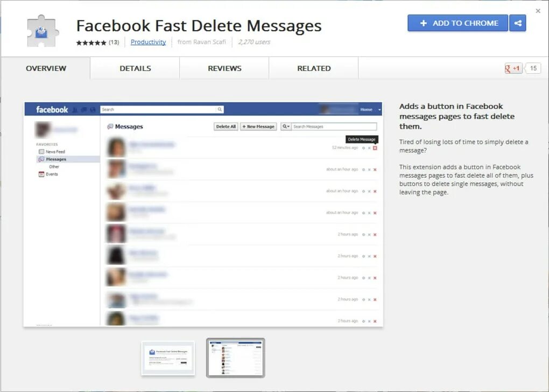Select Other under Messages in sidebar

pos(54,167)
